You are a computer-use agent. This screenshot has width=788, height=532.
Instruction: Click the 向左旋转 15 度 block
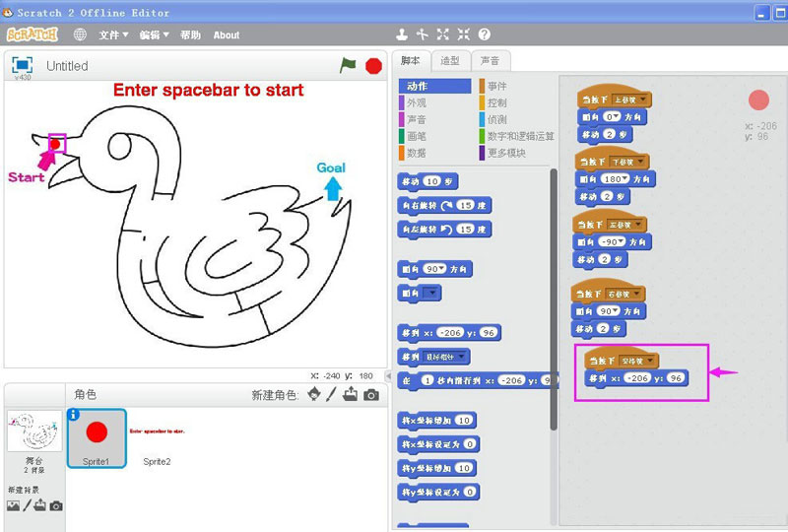click(444, 230)
